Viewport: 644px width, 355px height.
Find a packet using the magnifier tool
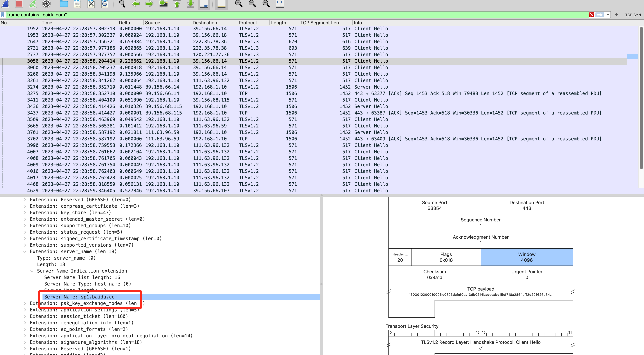pos(122,4)
